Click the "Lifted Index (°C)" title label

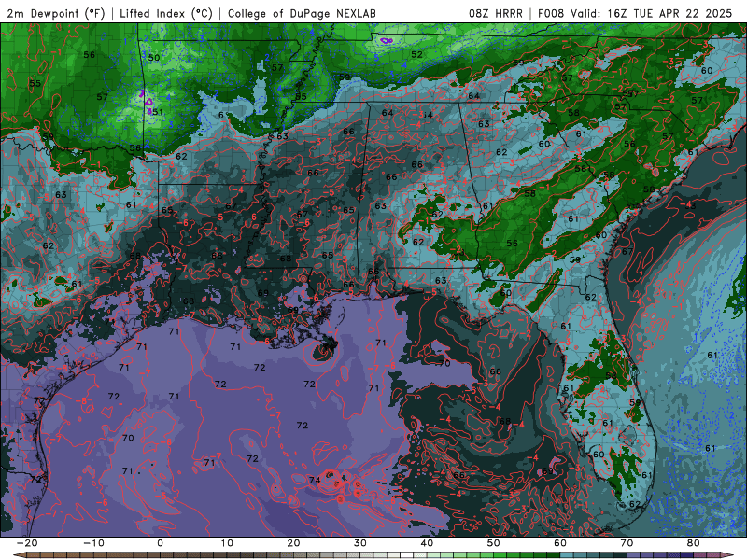166,13
